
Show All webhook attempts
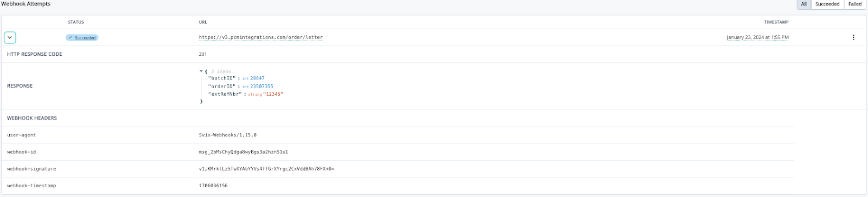coord(803,4)
